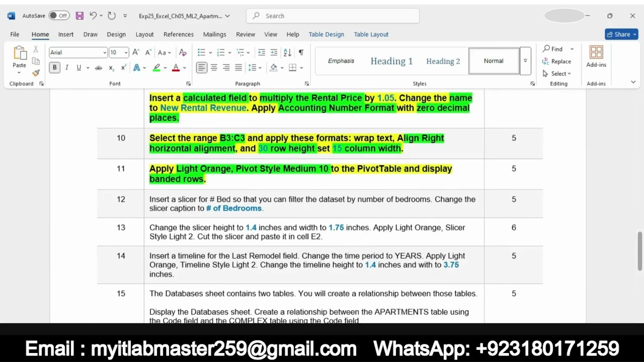Click the Copy icon
This screenshot has height=362, width=644.
[x=36, y=61]
